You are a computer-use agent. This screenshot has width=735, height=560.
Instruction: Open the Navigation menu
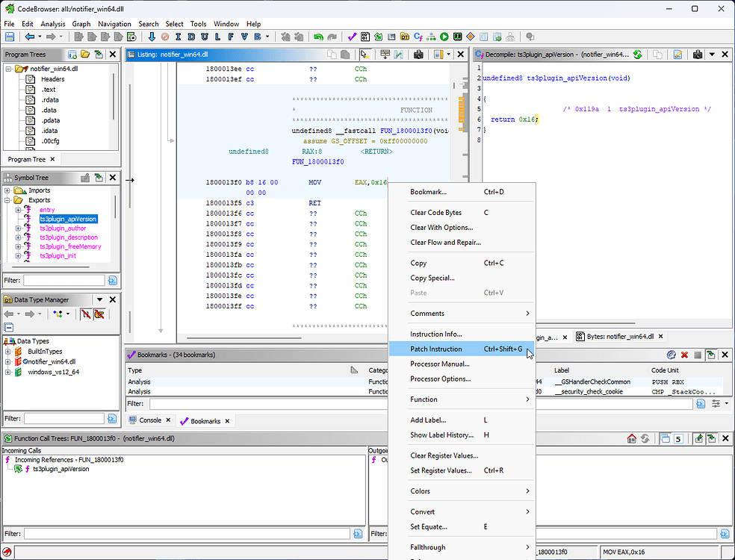(x=114, y=24)
